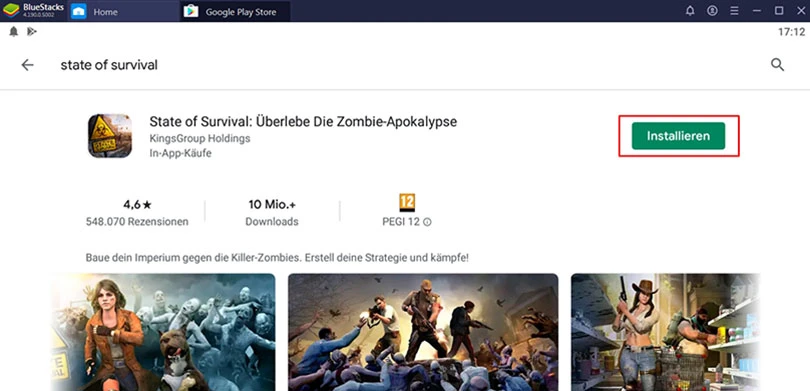The width and height of the screenshot is (810, 391).
Task: Click the Play Store status bar icon
Action: (x=32, y=32)
